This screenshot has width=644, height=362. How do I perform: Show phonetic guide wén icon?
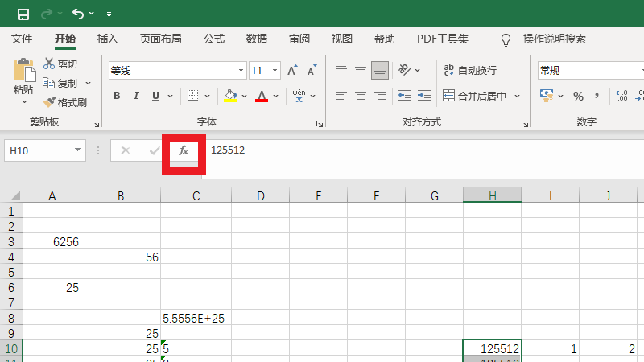coord(299,96)
